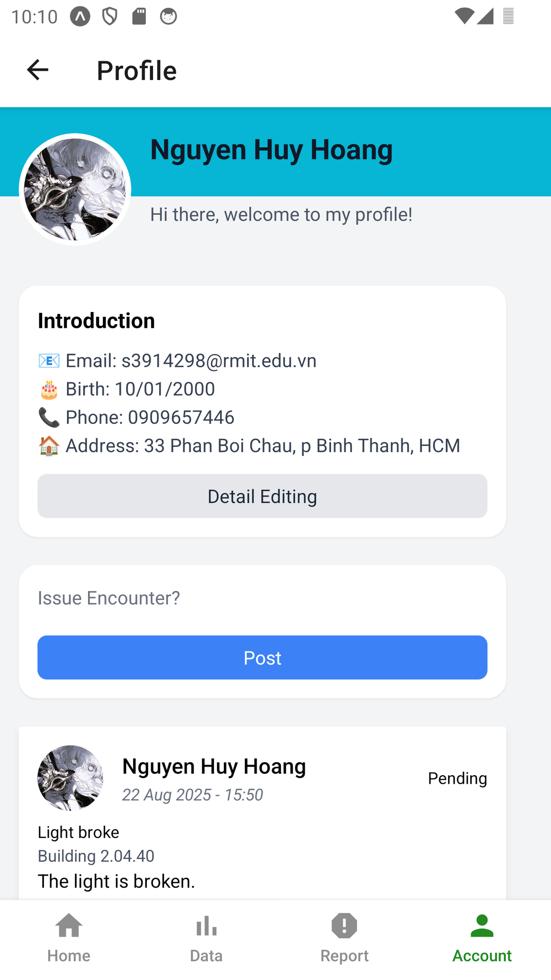
Task: Click the blue Post button
Action: point(262,657)
